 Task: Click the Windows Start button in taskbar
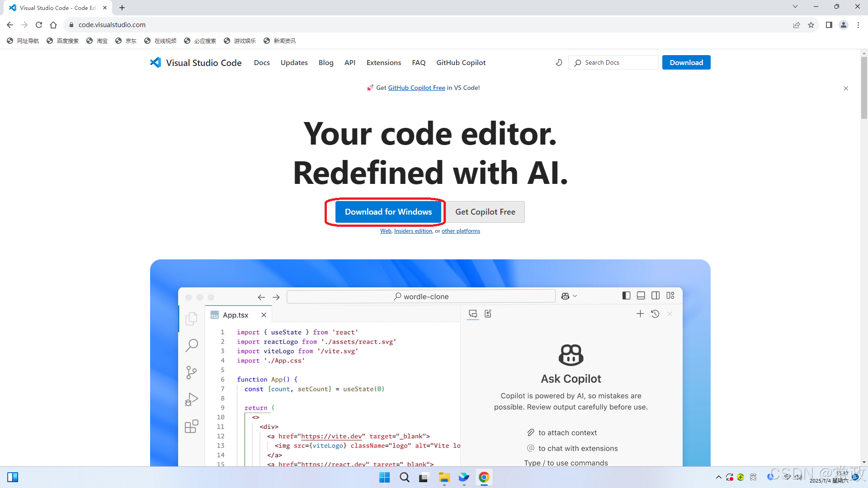pyautogui.click(x=385, y=477)
